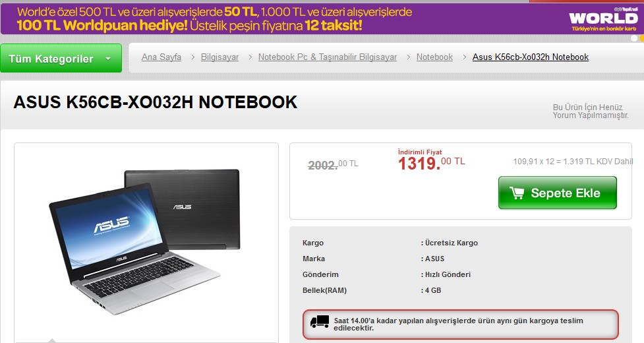The height and width of the screenshot is (343, 644).
Task: Select the orange banner slide indicator dot
Action: click(x=641, y=38)
